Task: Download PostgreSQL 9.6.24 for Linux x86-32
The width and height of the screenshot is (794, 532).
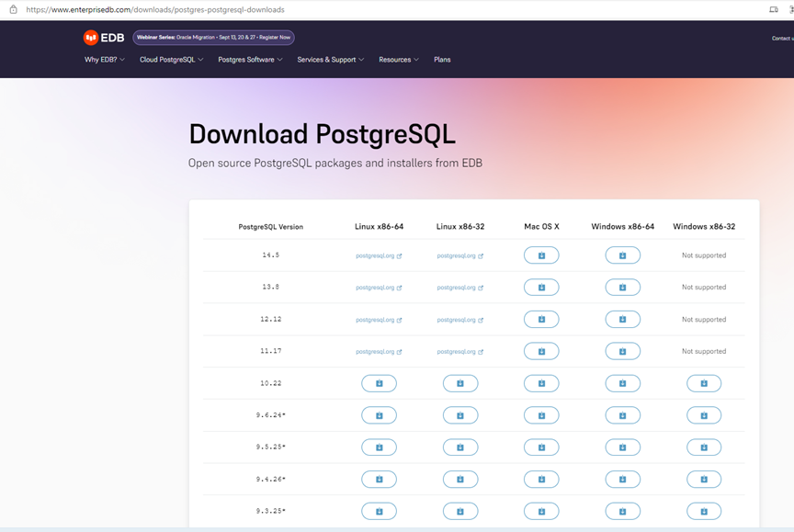Action: [x=460, y=415]
